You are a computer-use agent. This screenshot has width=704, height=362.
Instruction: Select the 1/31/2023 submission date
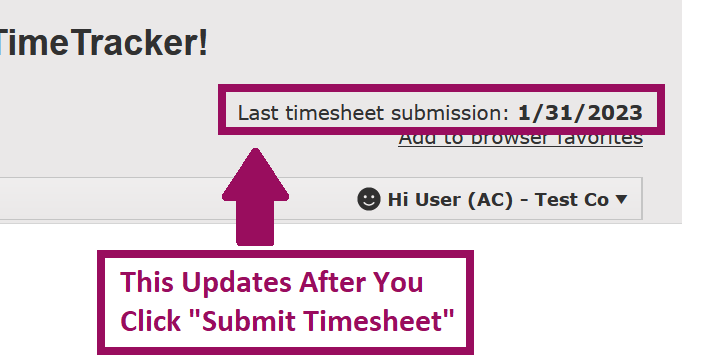coord(580,113)
